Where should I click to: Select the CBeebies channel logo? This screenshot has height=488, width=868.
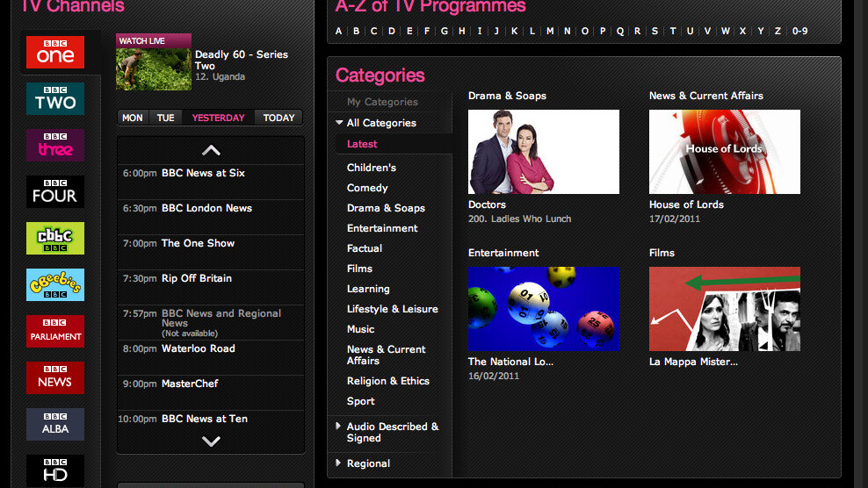55,284
